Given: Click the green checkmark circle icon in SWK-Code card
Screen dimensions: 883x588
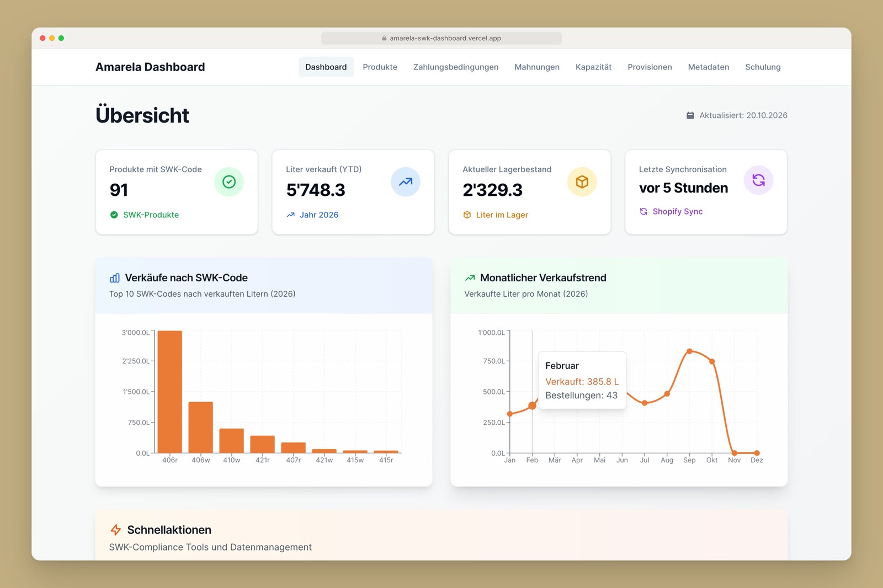Looking at the screenshot, I should (x=229, y=182).
